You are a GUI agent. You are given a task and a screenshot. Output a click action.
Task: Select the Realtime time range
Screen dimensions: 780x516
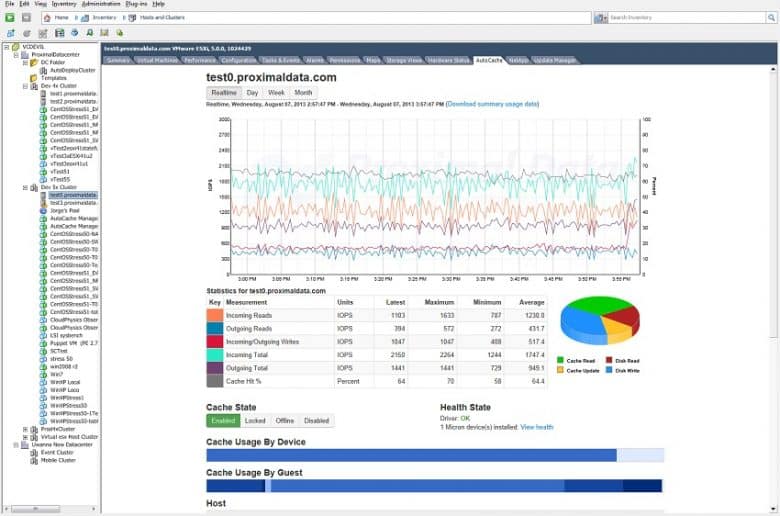(224, 93)
